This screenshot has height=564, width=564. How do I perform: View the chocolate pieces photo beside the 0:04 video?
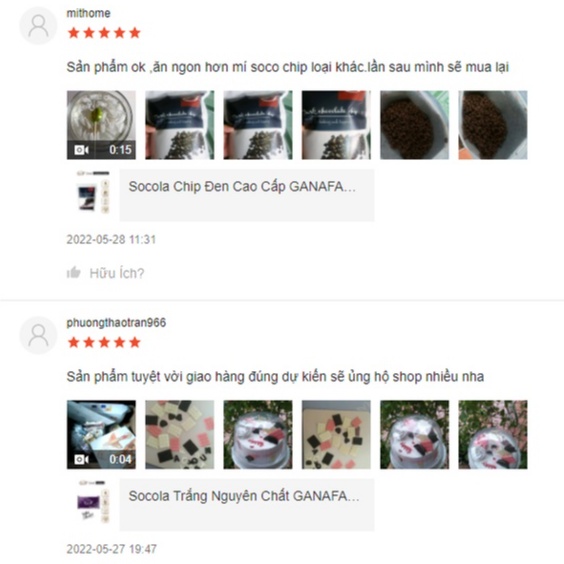coord(179,435)
